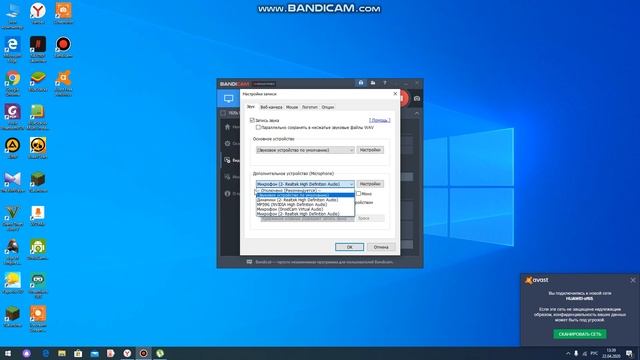Open the Grand Theft Auto V desktop shortcut
Image resolution: width=640 pixels, height=360 pixels.
point(13,218)
